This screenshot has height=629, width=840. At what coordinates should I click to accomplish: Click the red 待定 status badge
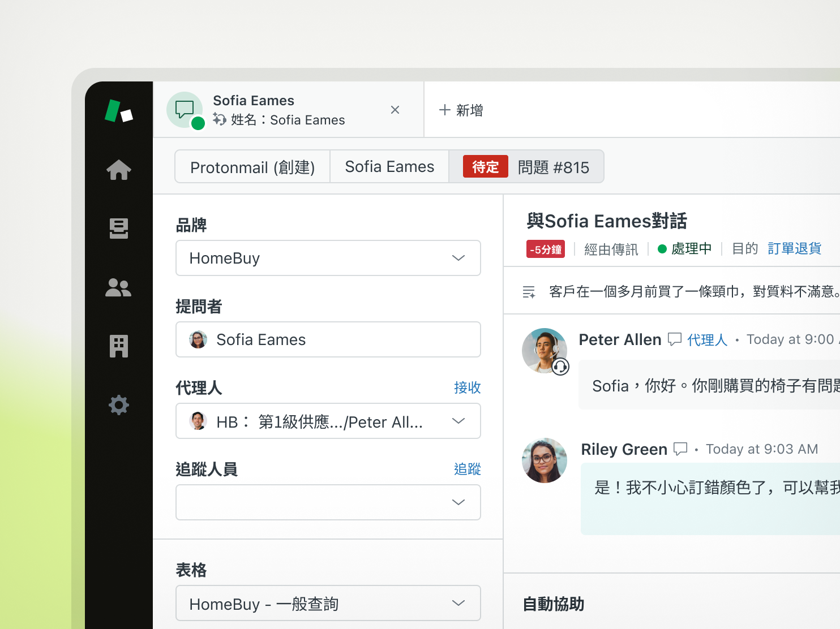(486, 167)
